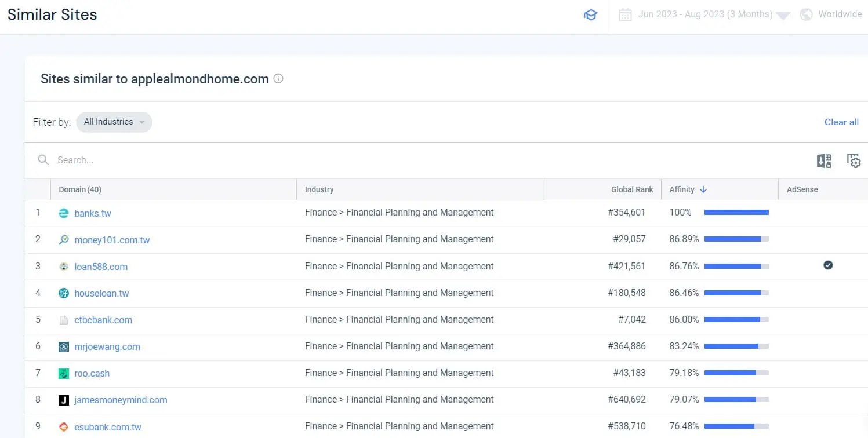Open the jamesmoneymind.com domain link

121,400
